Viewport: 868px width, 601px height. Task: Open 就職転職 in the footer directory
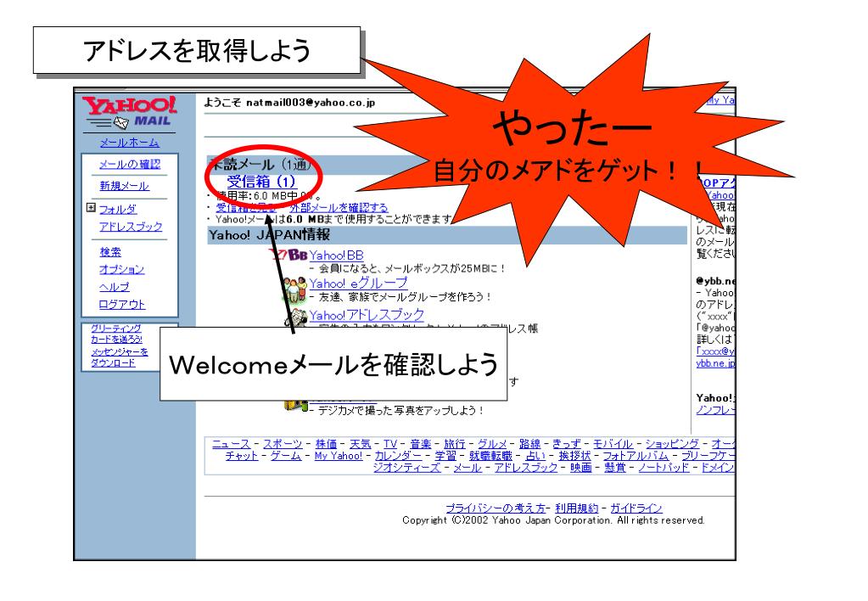coord(490,455)
